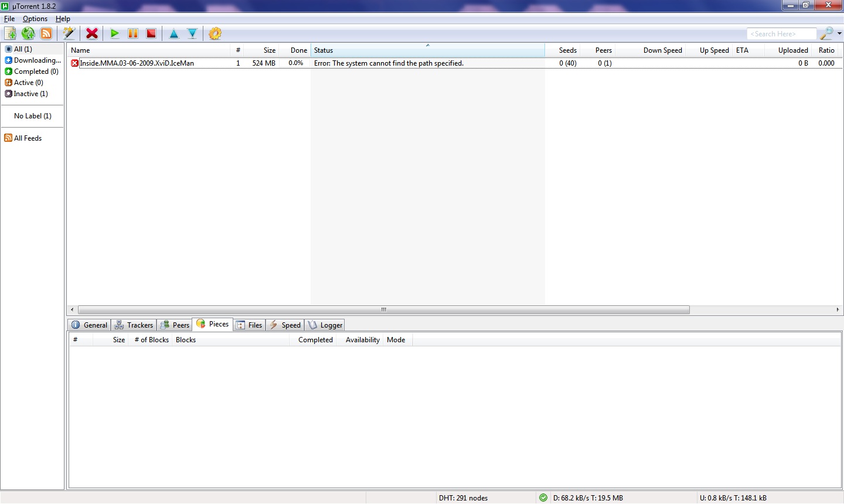This screenshot has height=504, width=844.
Task: Click Add Torrent from URL globe icon
Action: [28, 33]
